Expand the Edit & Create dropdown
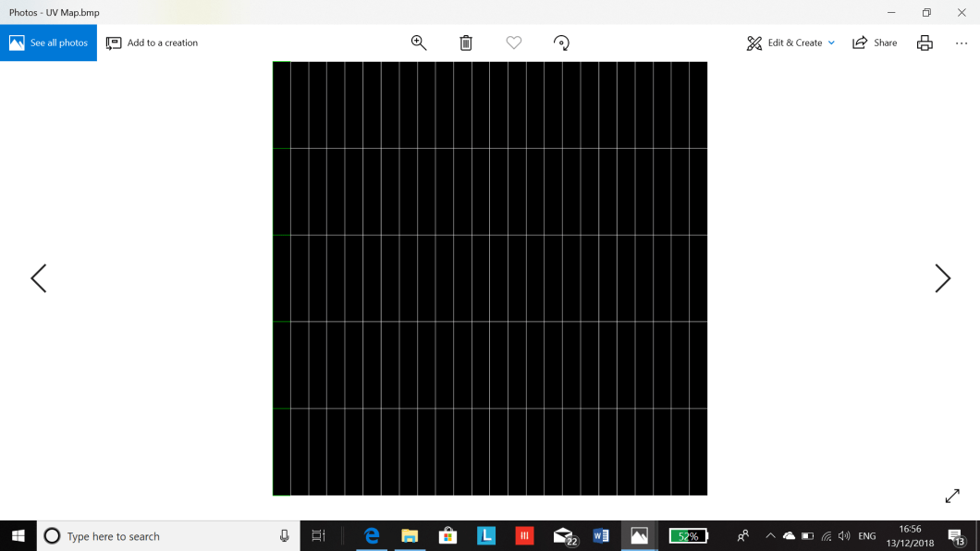Image resolution: width=980 pixels, height=551 pixels. (x=790, y=43)
